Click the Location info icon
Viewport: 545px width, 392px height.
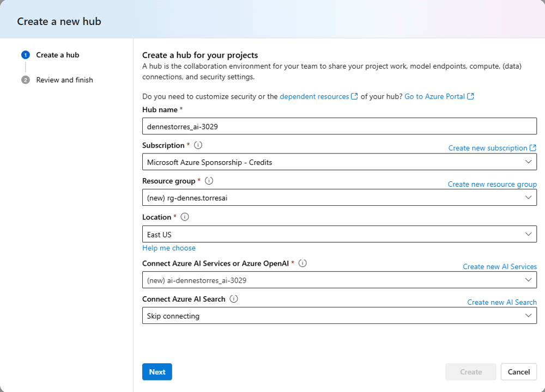(185, 217)
